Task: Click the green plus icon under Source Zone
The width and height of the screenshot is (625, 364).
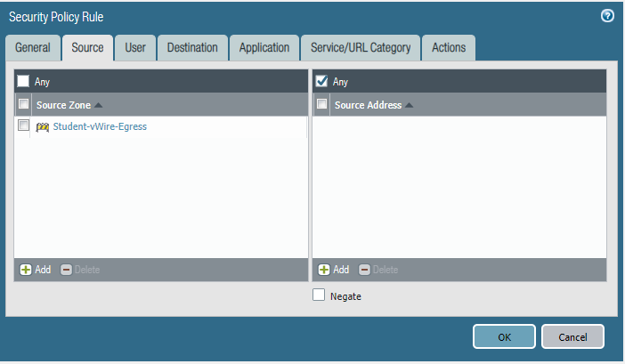Action: coord(26,270)
